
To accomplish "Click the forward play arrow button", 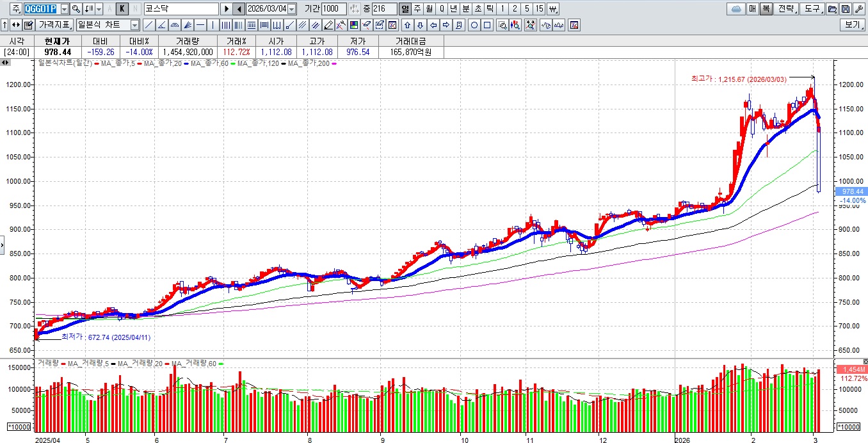I will tap(226, 9).
